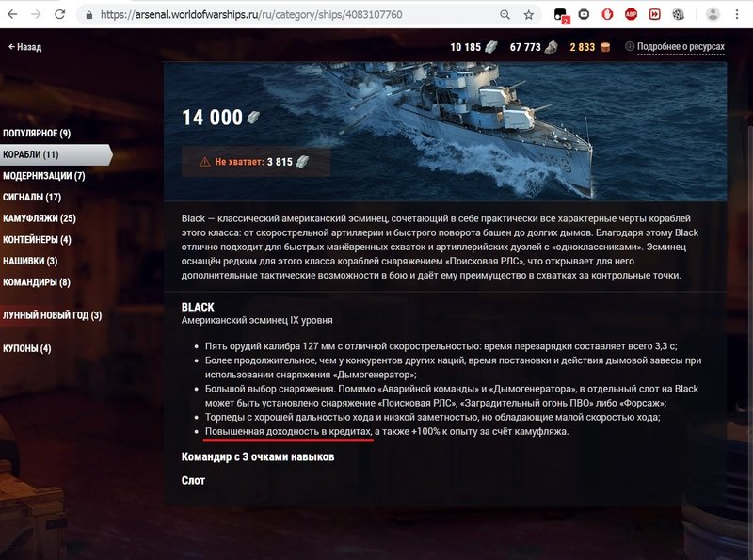Reload the page with the refresh icon
Screen dimensions: 753x560
[59, 14]
